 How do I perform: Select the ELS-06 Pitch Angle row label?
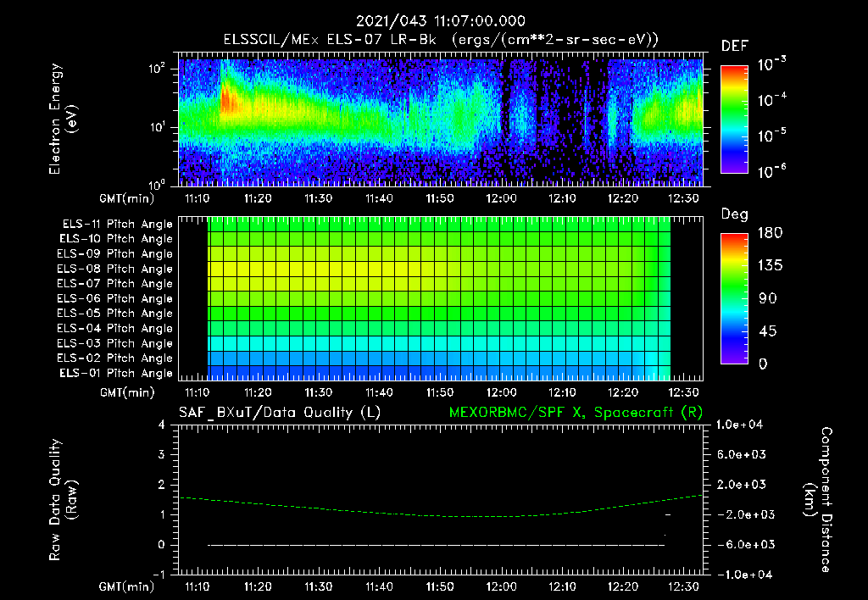point(115,298)
